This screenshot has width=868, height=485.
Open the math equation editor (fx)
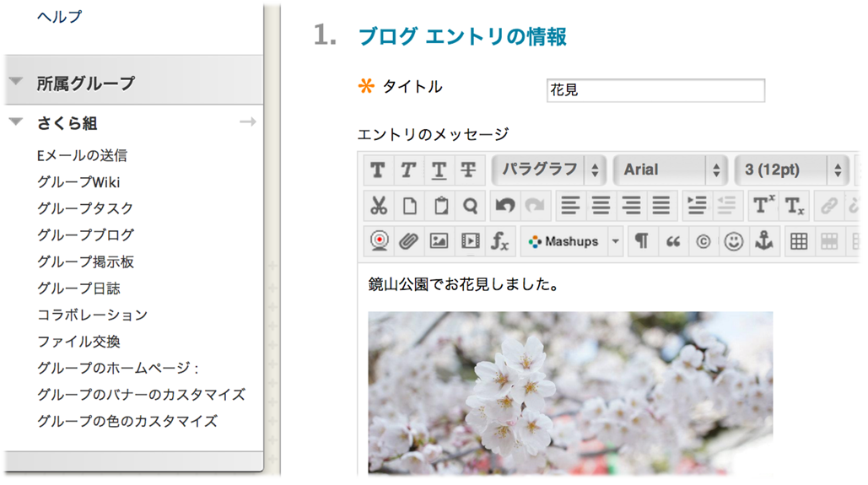[500, 242]
